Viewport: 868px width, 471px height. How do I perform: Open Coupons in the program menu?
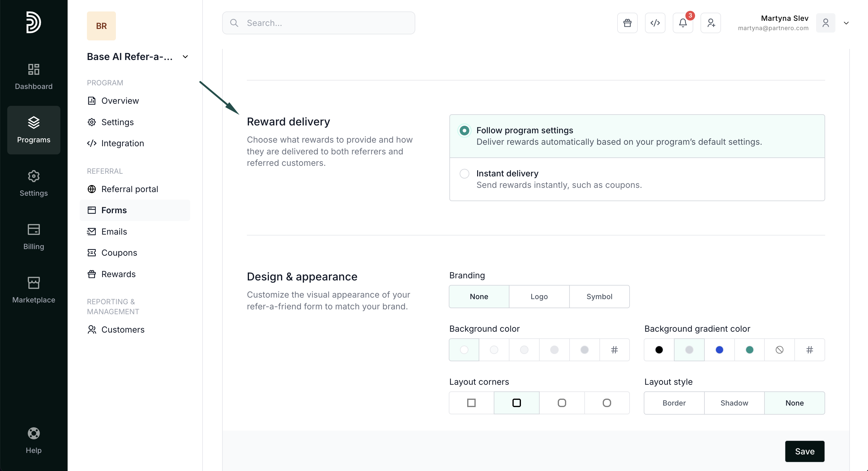tap(119, 253)
